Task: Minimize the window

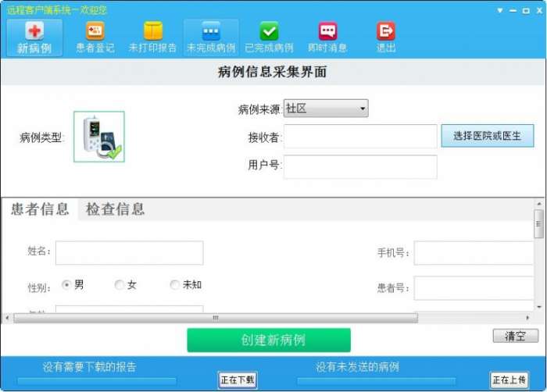Action: pyautogui.click(x=513, y=11)
